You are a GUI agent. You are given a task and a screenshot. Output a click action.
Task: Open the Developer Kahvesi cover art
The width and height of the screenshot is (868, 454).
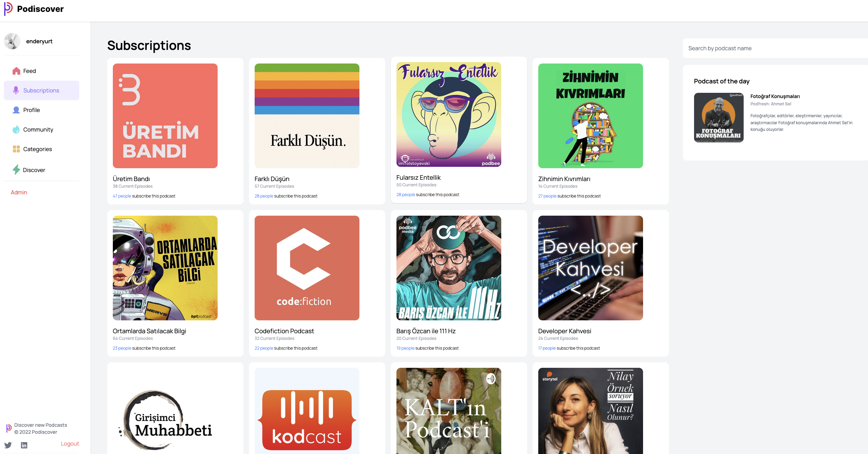pyautogui.click(x=591, y=268)
